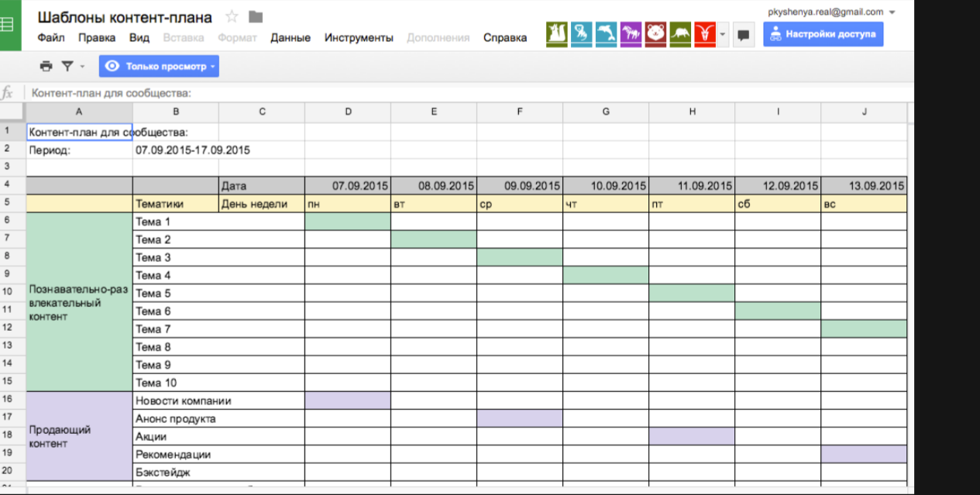This screenshot has height=495, width=980.
Task: Select the green cell under 07.09.2015 for Тема 1
Action: (348, 222)
